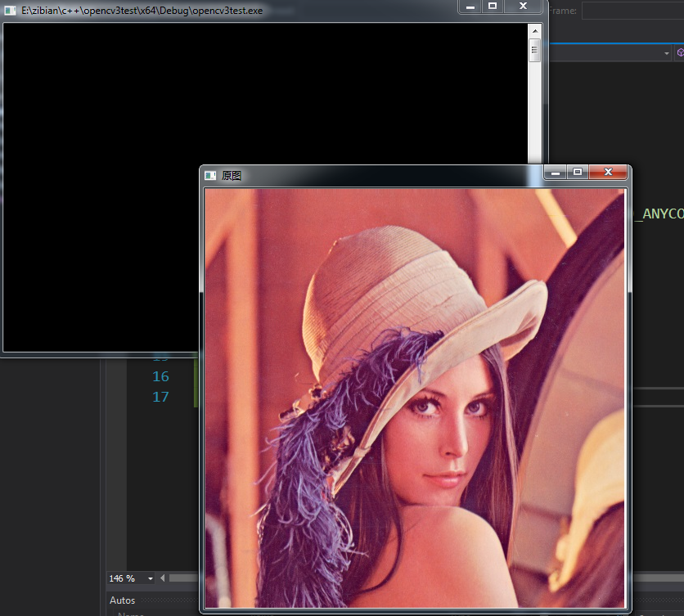Close the 原图 image window

tap(608, 172)
